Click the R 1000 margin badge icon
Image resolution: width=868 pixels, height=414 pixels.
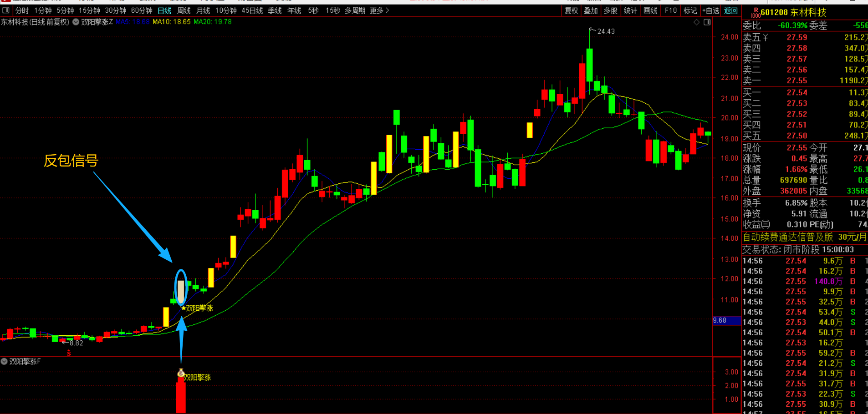click(756, 13)
